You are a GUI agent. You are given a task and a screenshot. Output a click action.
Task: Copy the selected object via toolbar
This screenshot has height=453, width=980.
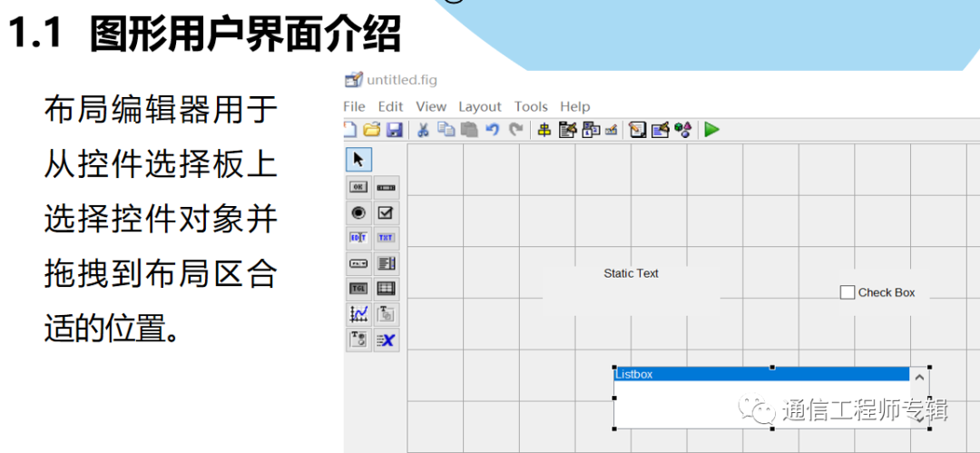pyautogui.click(x=446, y=130)
